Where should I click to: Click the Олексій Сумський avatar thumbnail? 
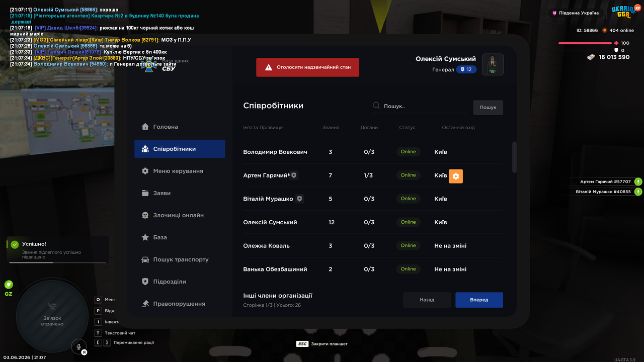click(493, 64)
